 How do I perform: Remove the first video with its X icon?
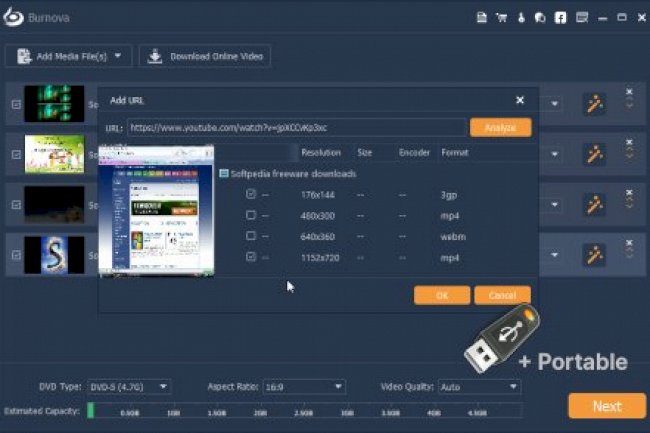click(629, 92)
